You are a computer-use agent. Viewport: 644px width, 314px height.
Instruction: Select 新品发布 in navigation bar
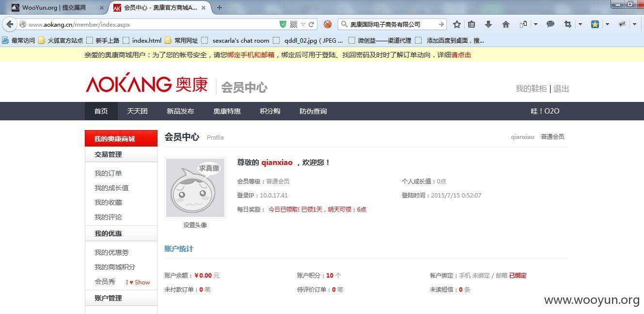(180, 111)
